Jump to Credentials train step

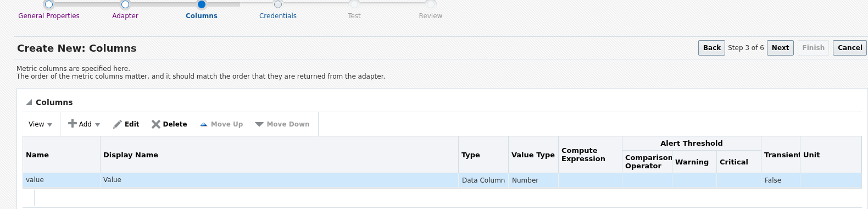tap(278, 16)
